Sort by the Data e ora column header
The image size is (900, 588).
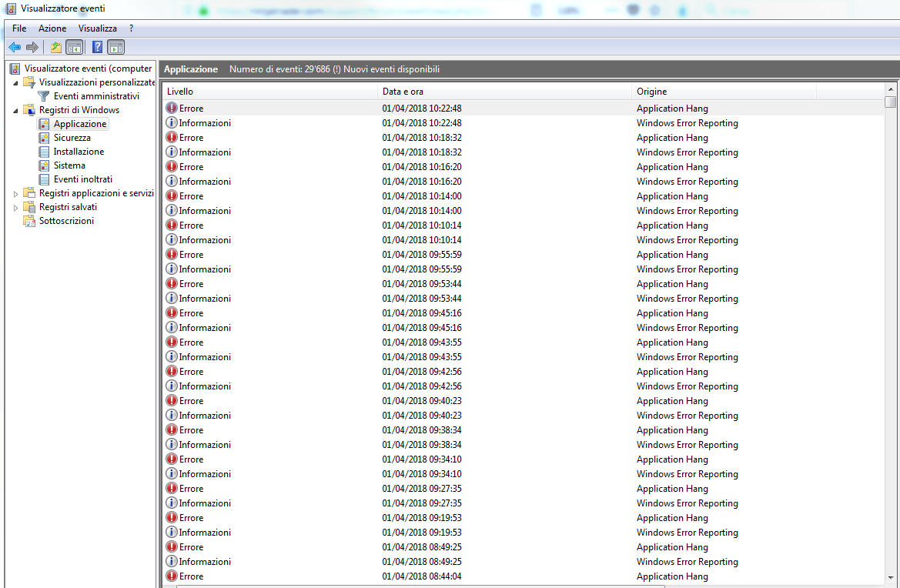click(505, 92)
